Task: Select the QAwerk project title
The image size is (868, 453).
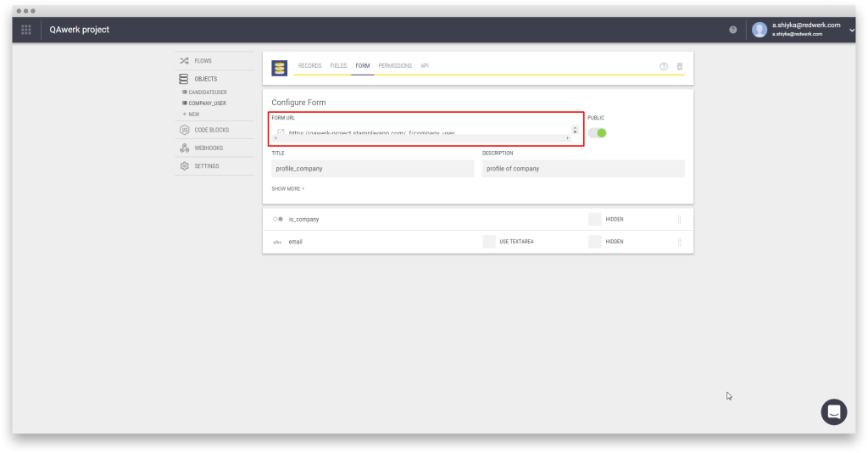Action: (79, 30)
